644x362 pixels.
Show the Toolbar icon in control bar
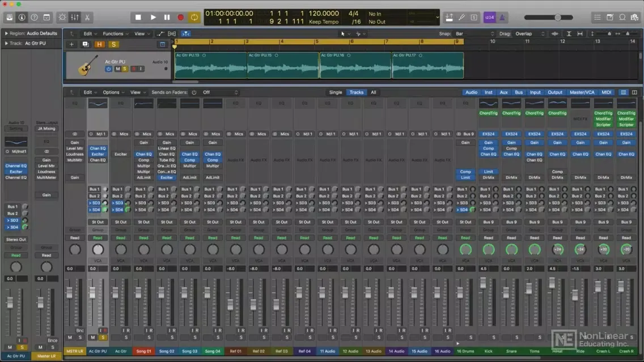(47, 17)
